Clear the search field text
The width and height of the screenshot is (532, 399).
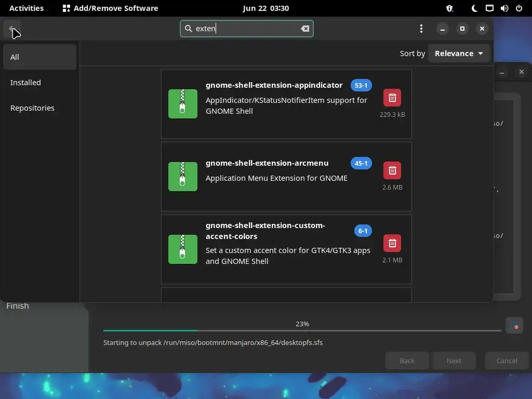coord(305,29)
